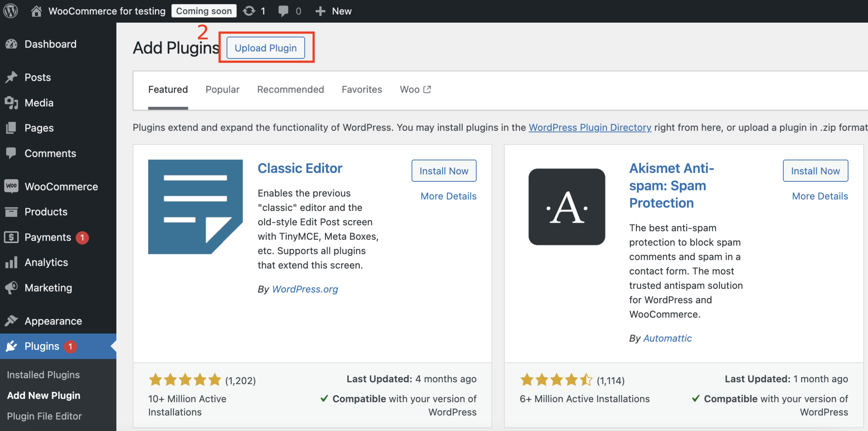Click the Analytics bar chart icon
The height and width of the screenshot is (431, 868).
(x=11, y=262)
